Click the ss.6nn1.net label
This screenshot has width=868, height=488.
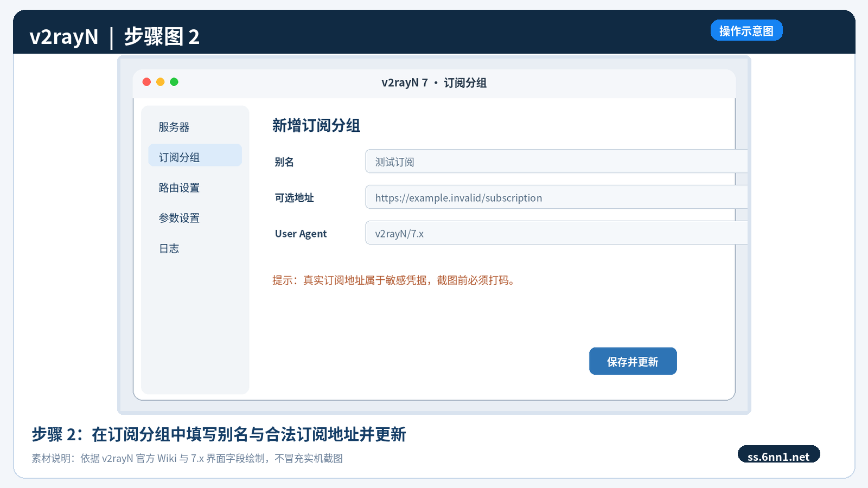[x=778, y=455]
